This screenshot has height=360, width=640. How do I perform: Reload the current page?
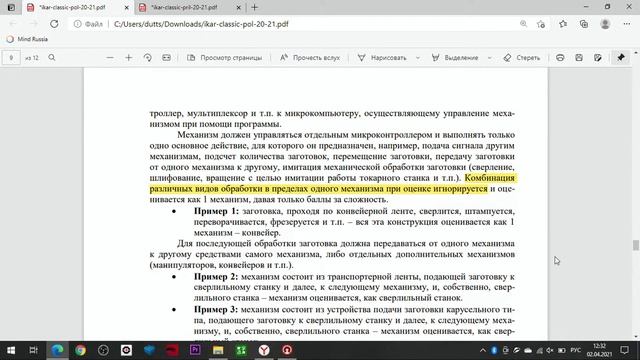click(x=54, y=24)
